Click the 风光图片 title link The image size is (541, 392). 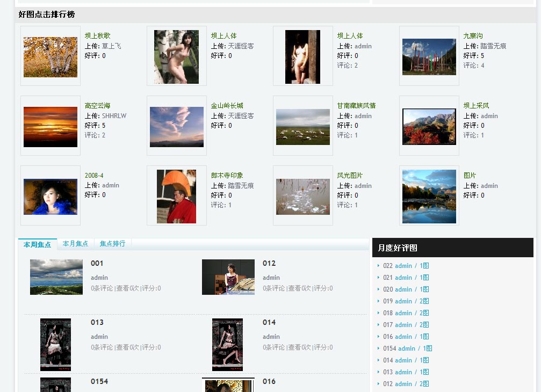pos(350,176)
